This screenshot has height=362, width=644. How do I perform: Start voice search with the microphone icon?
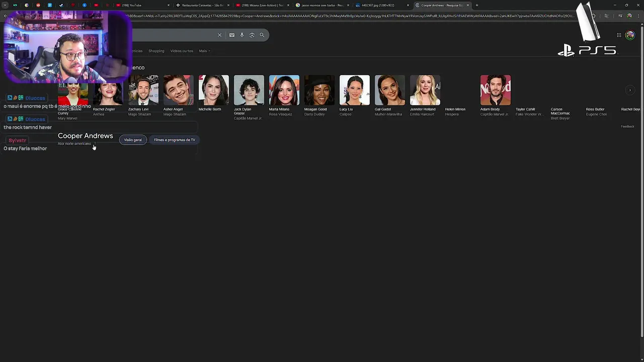(242, 35)
